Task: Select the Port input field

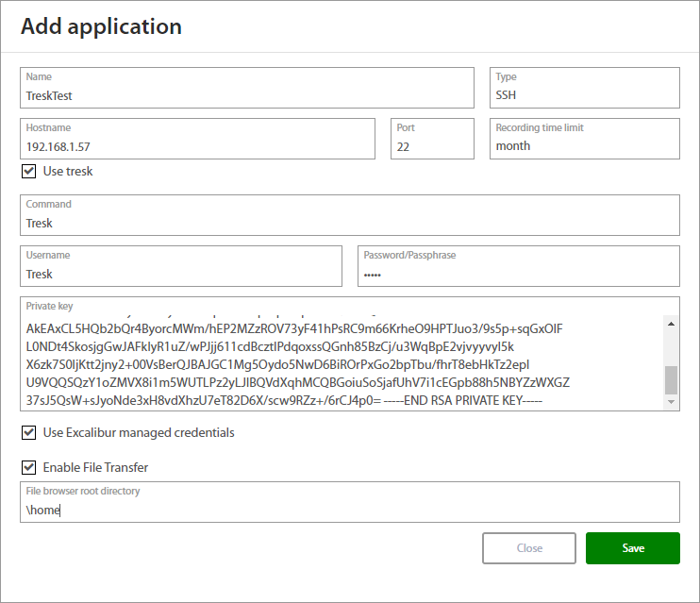Action: coord(432,146)
